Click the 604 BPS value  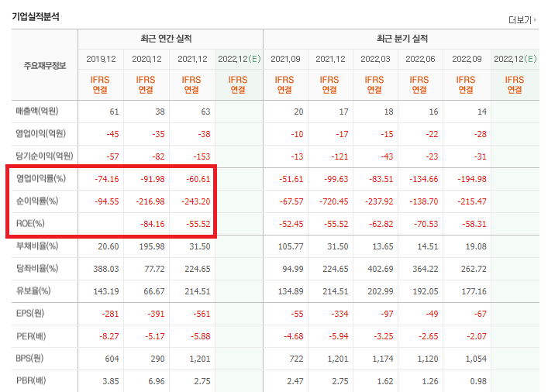(112, 359)
